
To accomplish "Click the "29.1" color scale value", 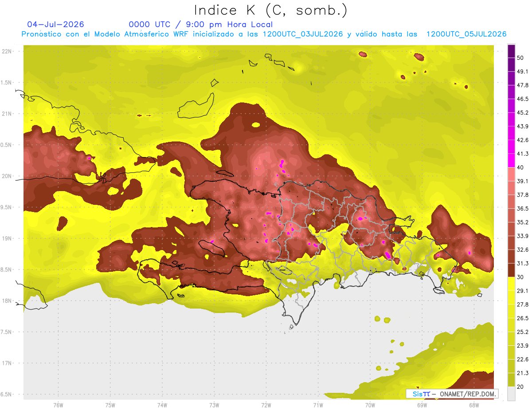I will coord(523,290).
